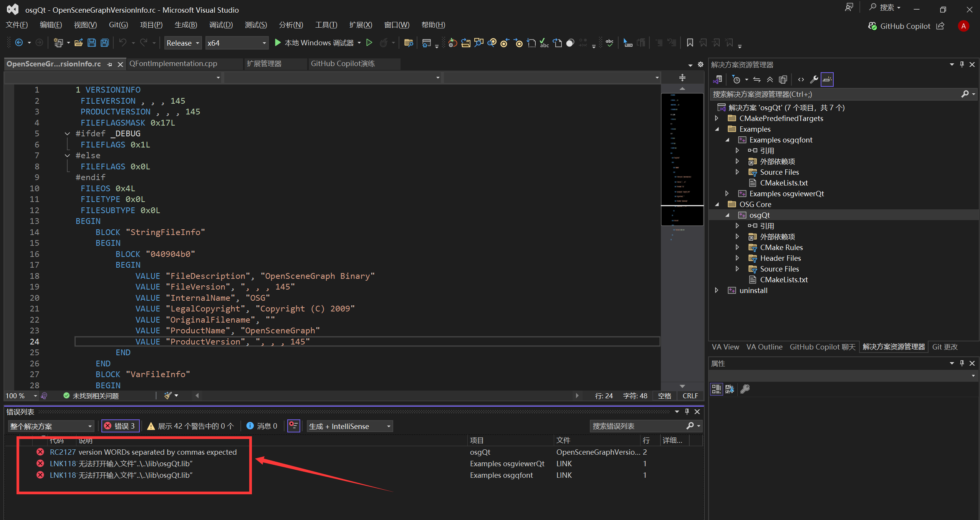Viewport: 980px width, 520px height.
Task: Click the View Code angle-brackets icon
Action: (x=801, y=79)
